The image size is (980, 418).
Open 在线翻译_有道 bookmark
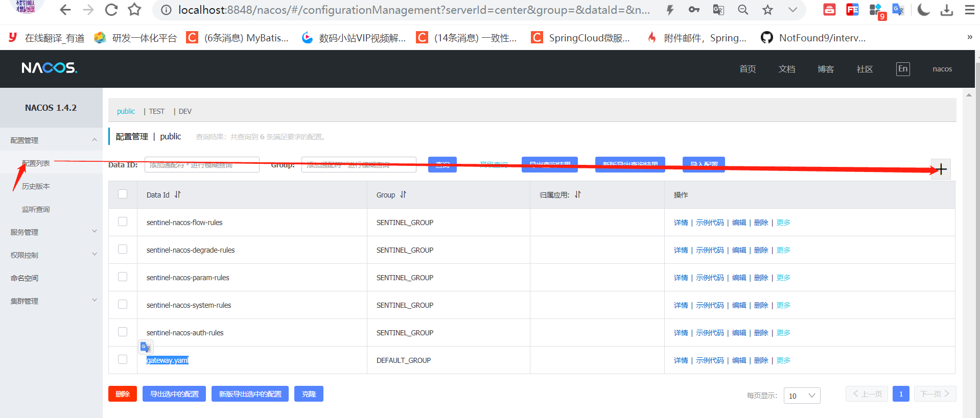[x=46, y=38]
